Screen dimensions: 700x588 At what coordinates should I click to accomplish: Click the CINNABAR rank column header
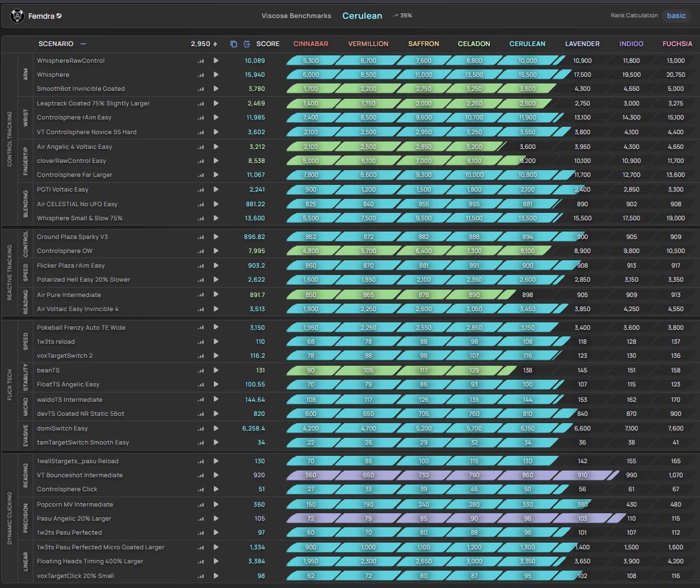click(311, 44)
